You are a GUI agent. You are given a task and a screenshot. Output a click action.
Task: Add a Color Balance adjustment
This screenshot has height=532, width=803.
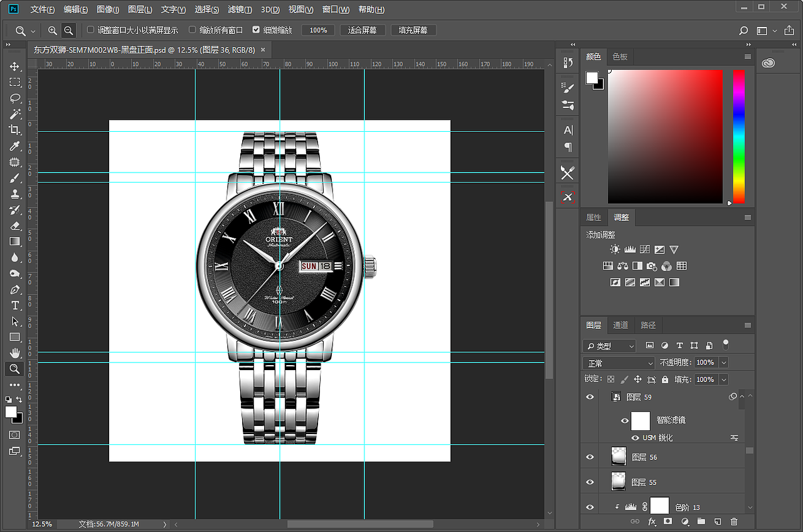pos(622,266)
